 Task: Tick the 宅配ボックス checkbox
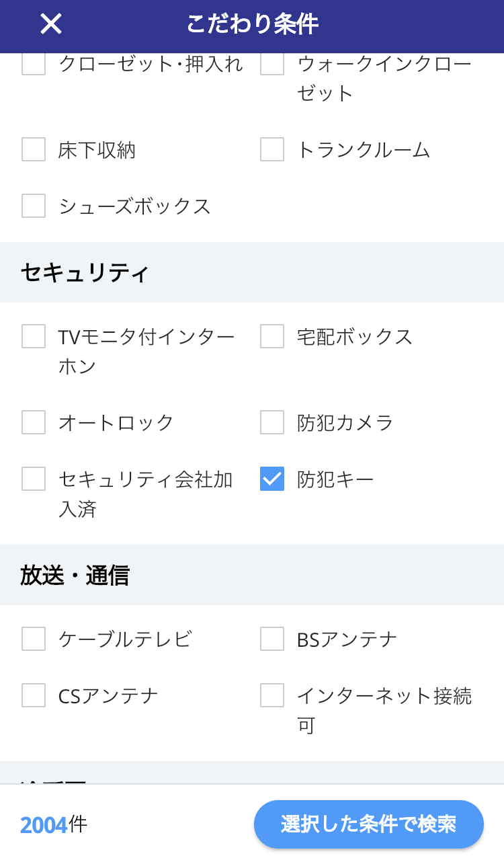click(272, 336)
